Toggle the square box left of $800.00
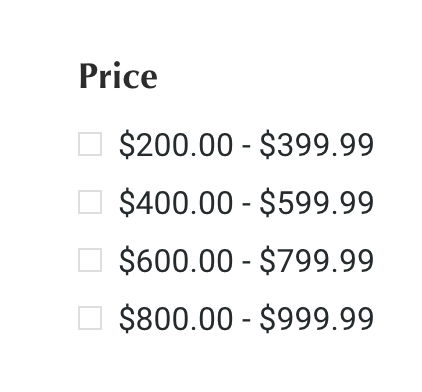 click(x=90, y=318)
